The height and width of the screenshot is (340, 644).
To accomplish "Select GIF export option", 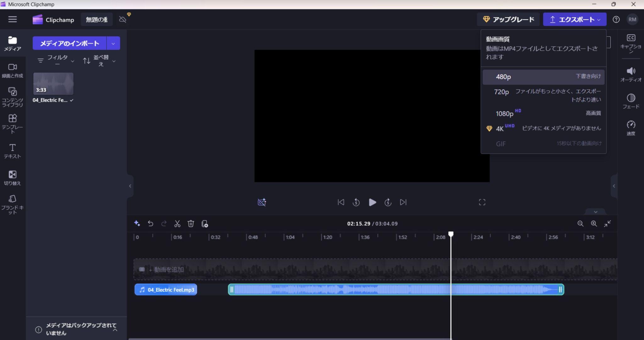I will (543, 144).
